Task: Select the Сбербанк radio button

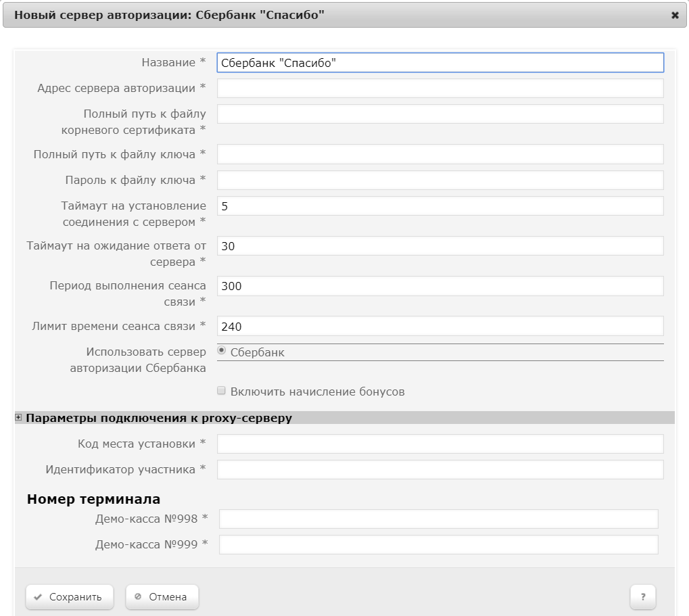Action: tap(222, 351)
